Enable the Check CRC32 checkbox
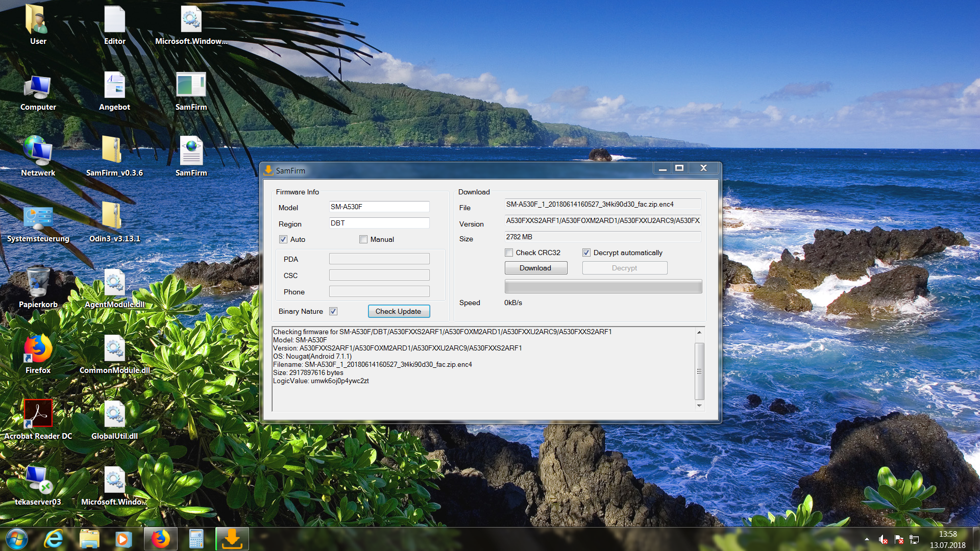 (x=509, y=253)
